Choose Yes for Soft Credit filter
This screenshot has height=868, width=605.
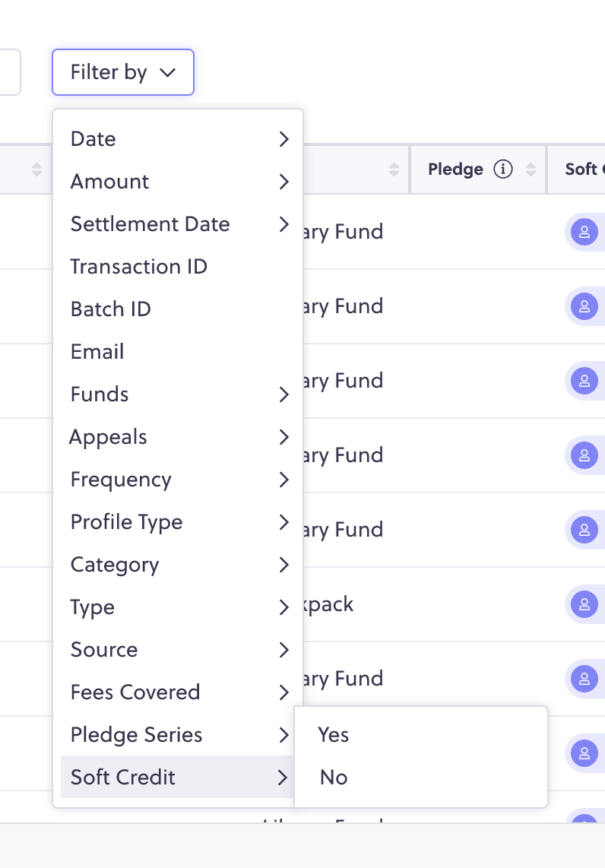click(420, 735)
